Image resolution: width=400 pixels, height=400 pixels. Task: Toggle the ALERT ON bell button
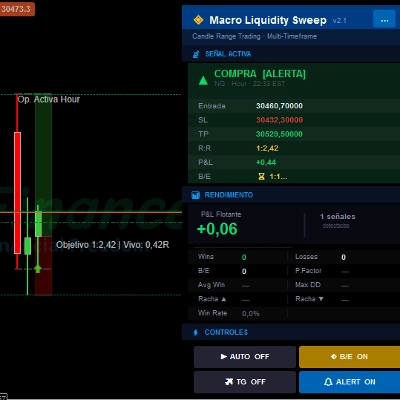(349, 382)
